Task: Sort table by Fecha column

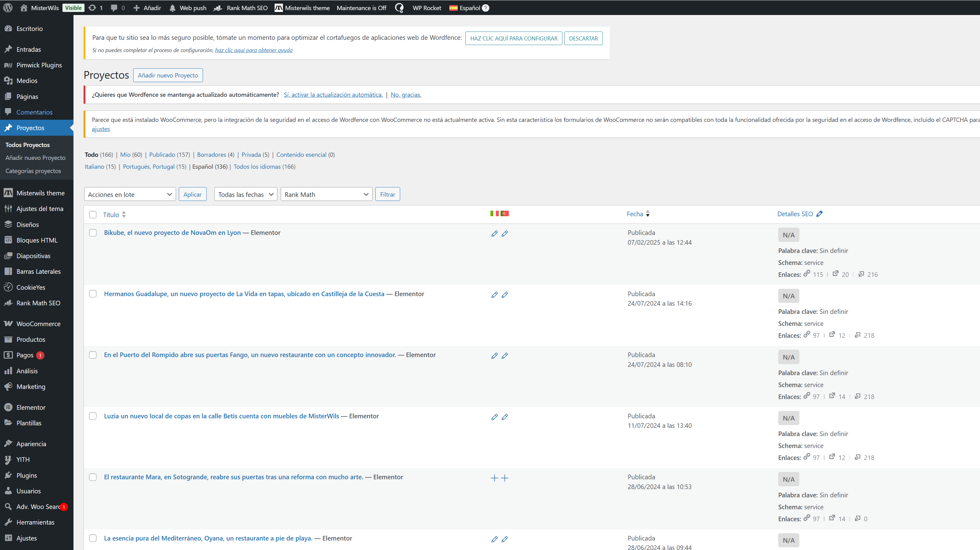Action: coord(638,214)
